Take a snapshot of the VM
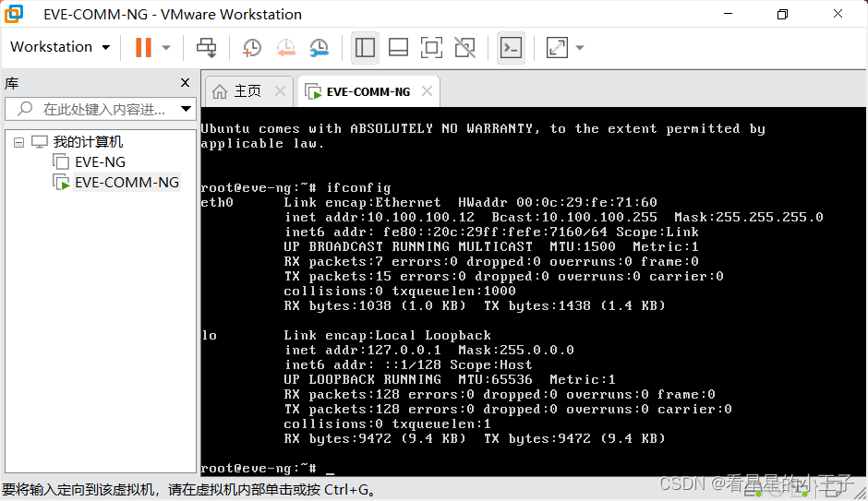Image resolution: width=868 pixels, height=501 pixels. [252, 48]
